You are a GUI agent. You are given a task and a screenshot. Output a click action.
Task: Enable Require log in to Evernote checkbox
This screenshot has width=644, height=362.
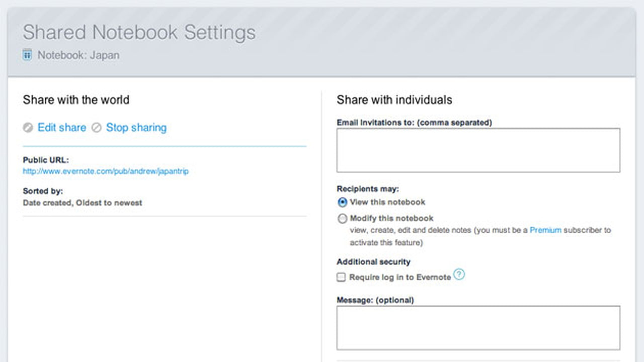point(342,277)
